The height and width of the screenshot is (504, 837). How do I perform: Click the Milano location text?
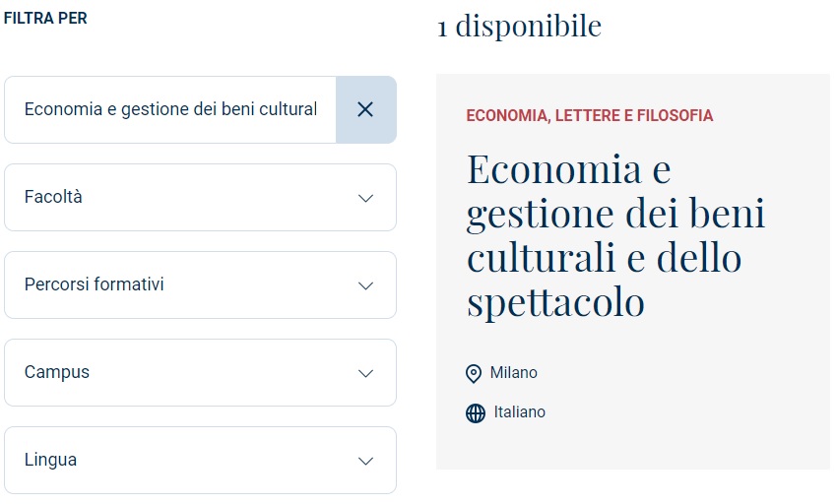513,373
